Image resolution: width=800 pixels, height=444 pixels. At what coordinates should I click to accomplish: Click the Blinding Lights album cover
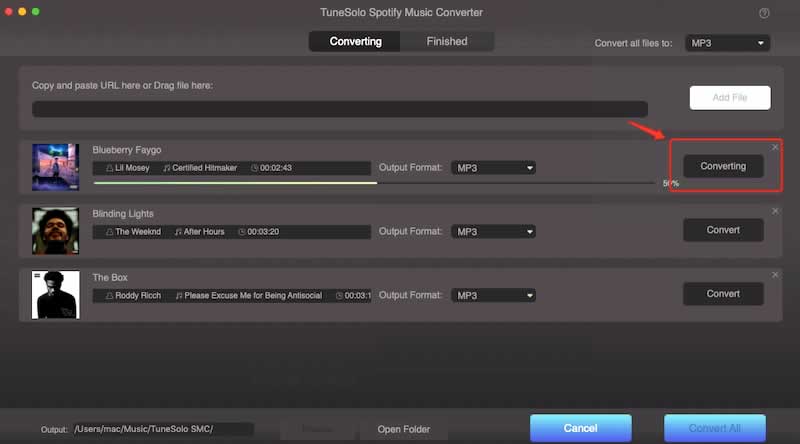pos(56,231)
